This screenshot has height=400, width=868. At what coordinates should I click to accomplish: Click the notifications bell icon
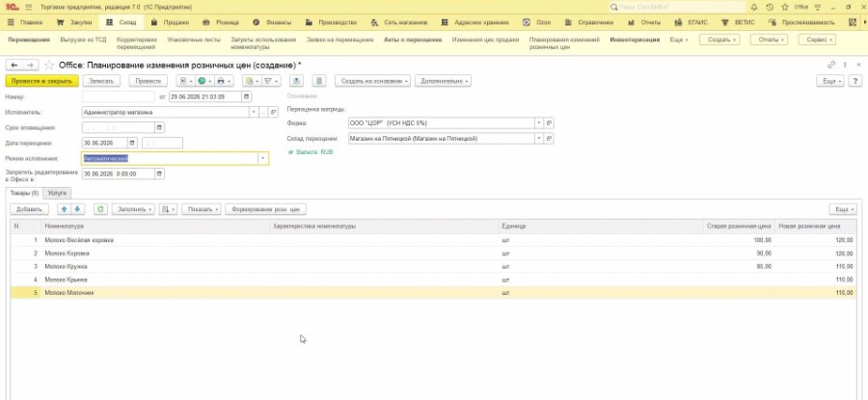(x=754, y=7)
